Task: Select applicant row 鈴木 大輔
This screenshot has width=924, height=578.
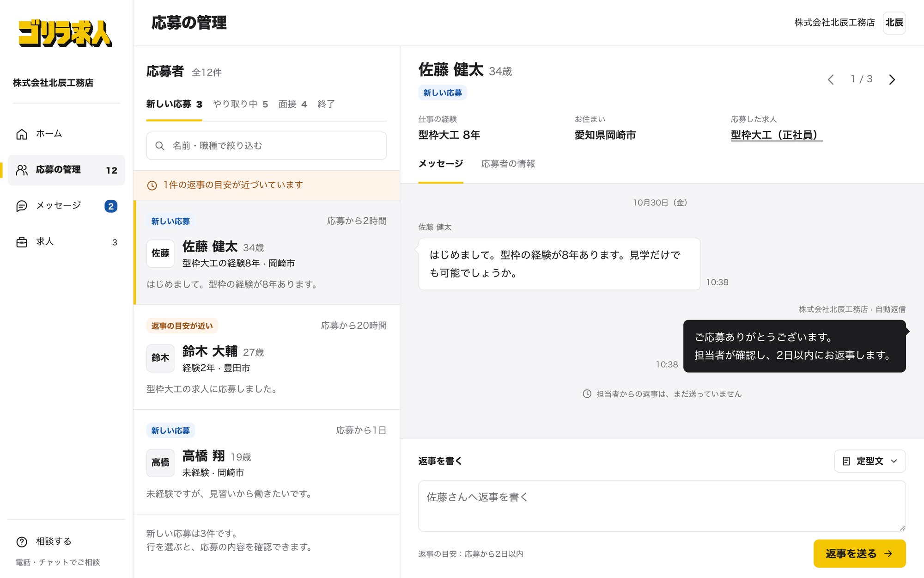Action: [x=267, y=357]
